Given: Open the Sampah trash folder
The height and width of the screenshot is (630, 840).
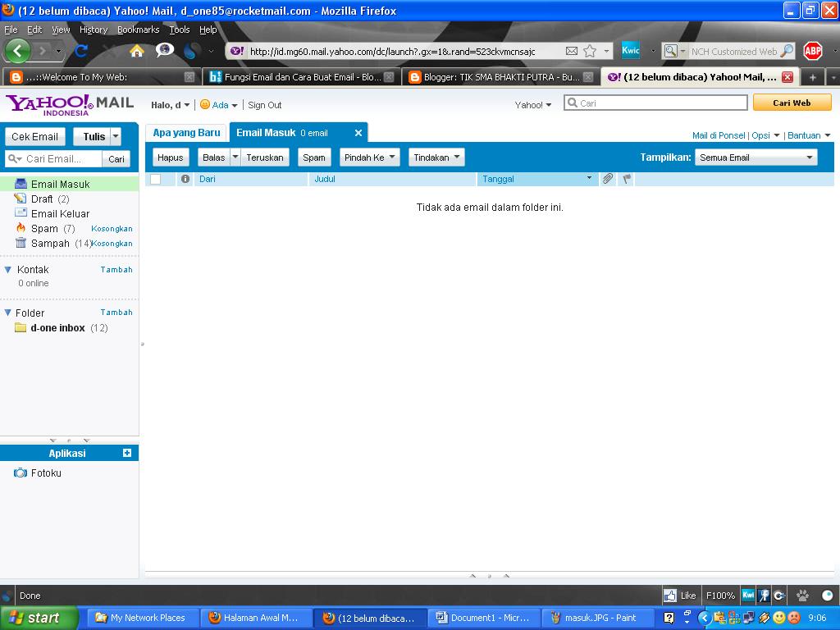Looking at the screenshot, I should click(x=50, y=243).
